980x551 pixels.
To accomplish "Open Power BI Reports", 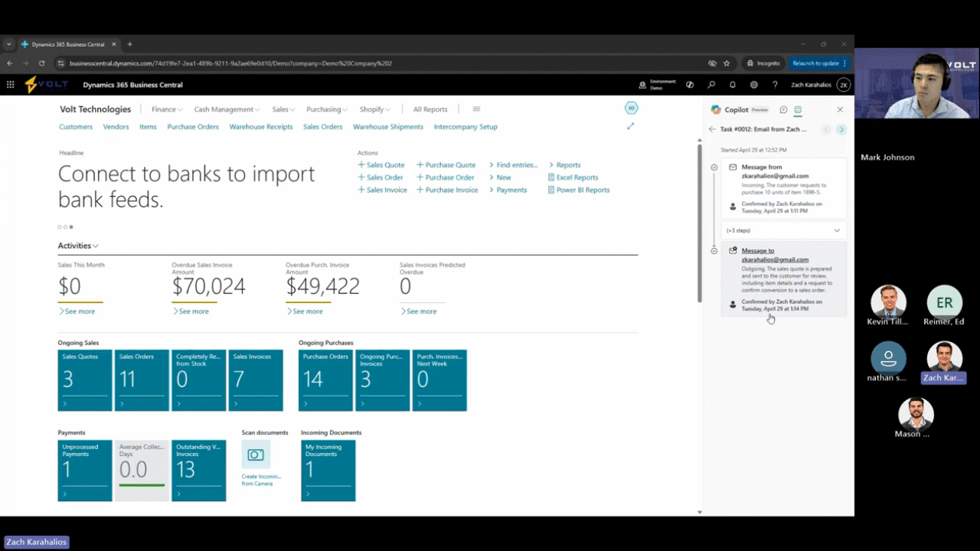I will pyautogui.click(x=578, y=190).
